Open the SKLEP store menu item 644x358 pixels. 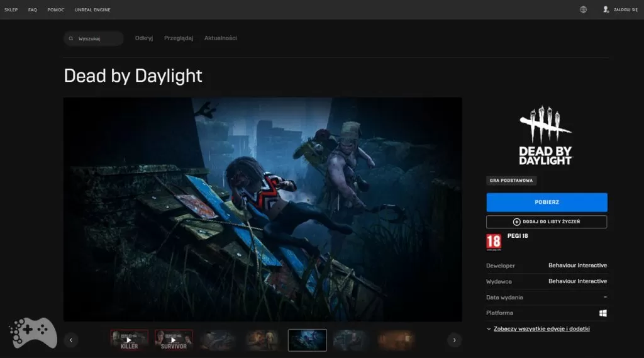point(11,10)
